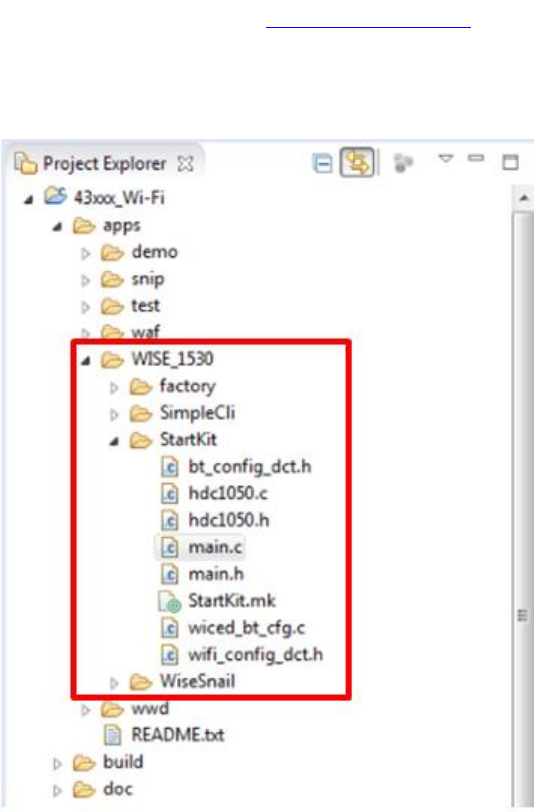This screenshot has height=812, width=534.
Task: Toggle Link with Editor button
Action: [x=357, y=163]
